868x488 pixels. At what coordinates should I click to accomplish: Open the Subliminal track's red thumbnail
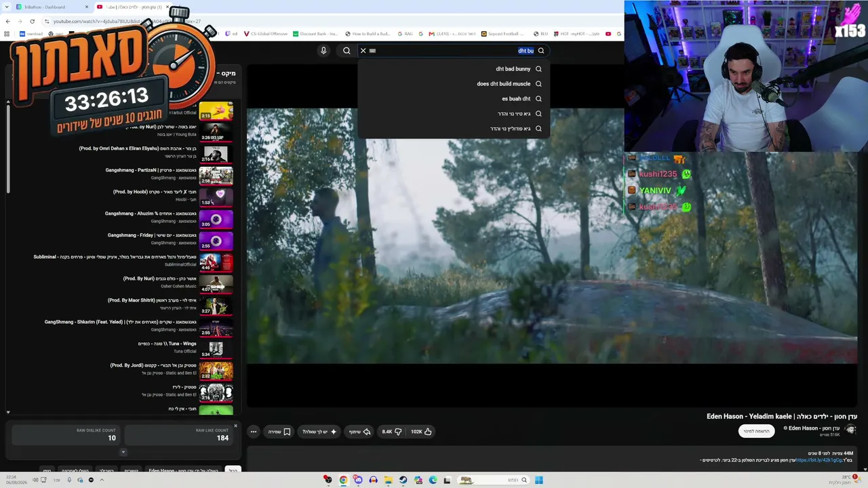[216, 262]
